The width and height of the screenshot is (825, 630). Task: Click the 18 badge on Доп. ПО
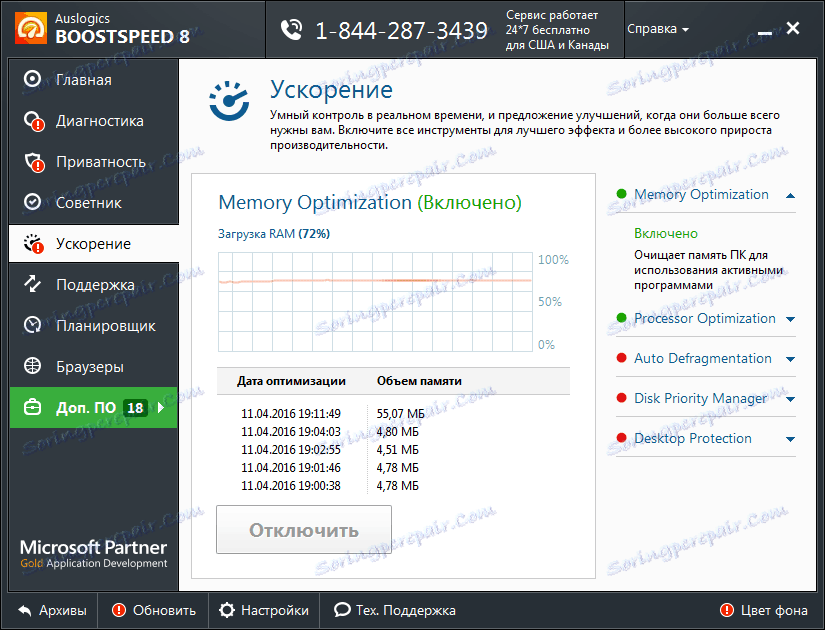135,407
